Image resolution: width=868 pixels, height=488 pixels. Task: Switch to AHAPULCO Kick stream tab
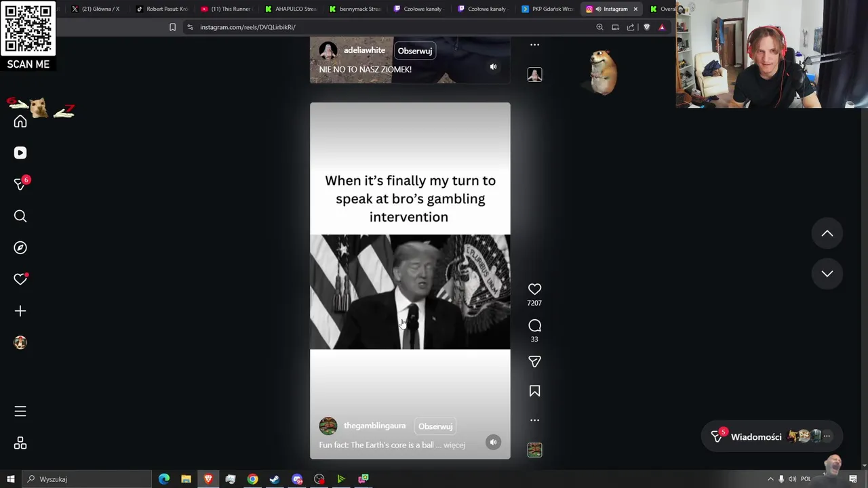[x=292, y=9]
